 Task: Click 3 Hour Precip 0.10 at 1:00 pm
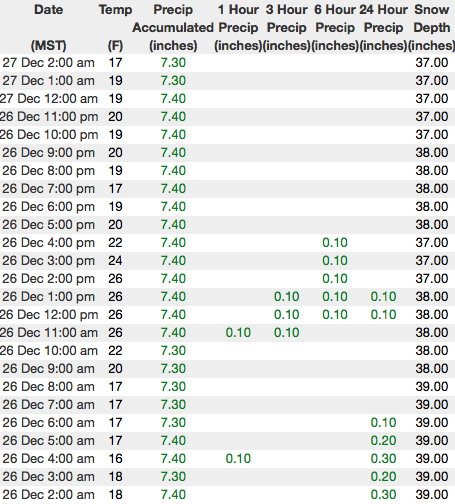click(x=287, y=297)
